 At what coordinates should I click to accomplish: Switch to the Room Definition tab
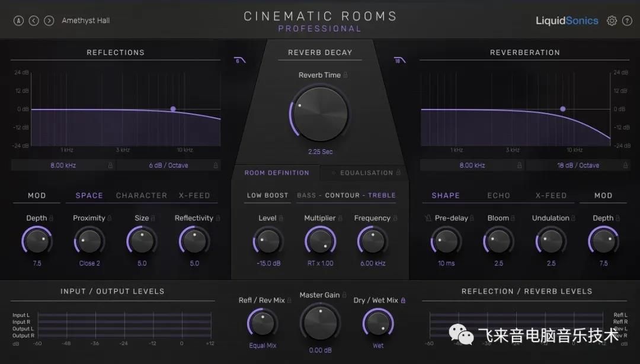click(277, 173)
